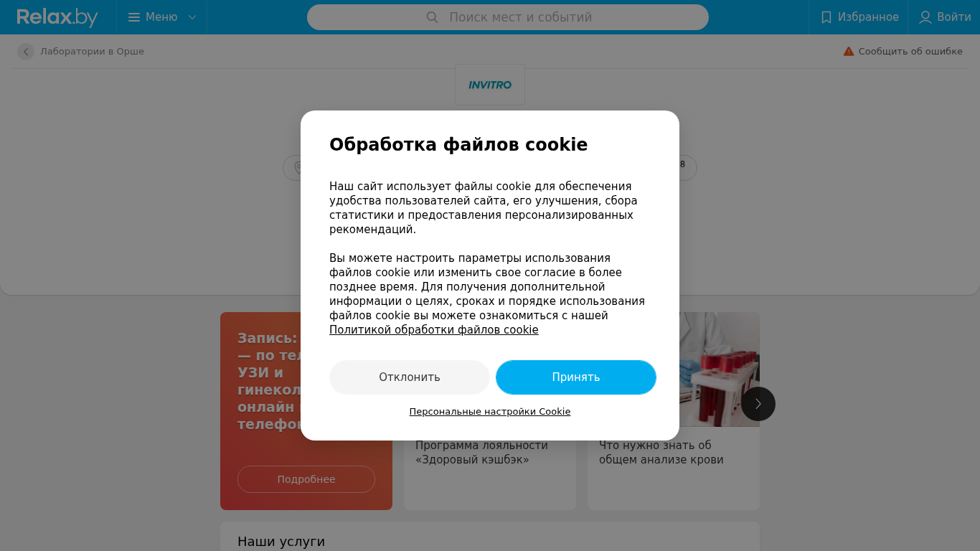Decline cookies with Отклонить button

point(410,377)
